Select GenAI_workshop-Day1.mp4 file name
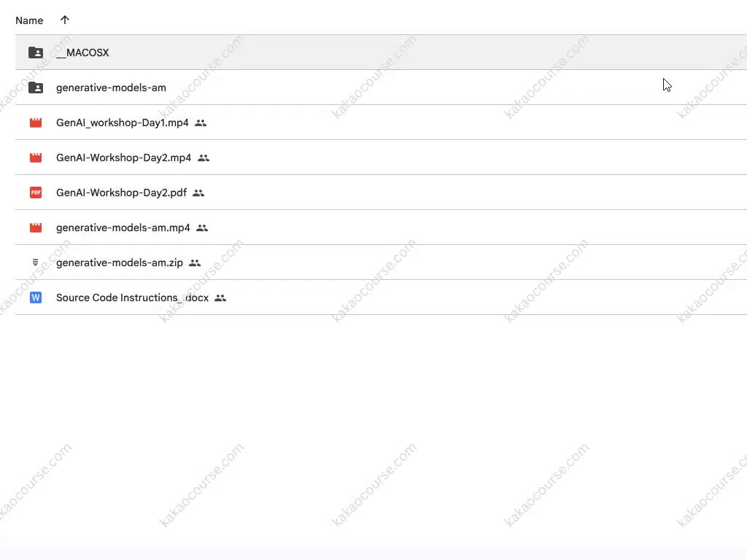 click(x=123, y=122)
